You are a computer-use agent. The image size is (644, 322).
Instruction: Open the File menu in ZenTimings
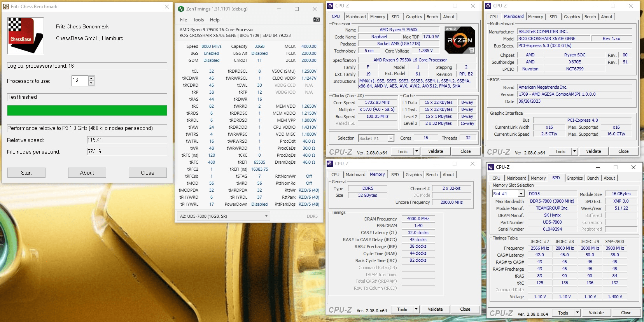(184, 20)
